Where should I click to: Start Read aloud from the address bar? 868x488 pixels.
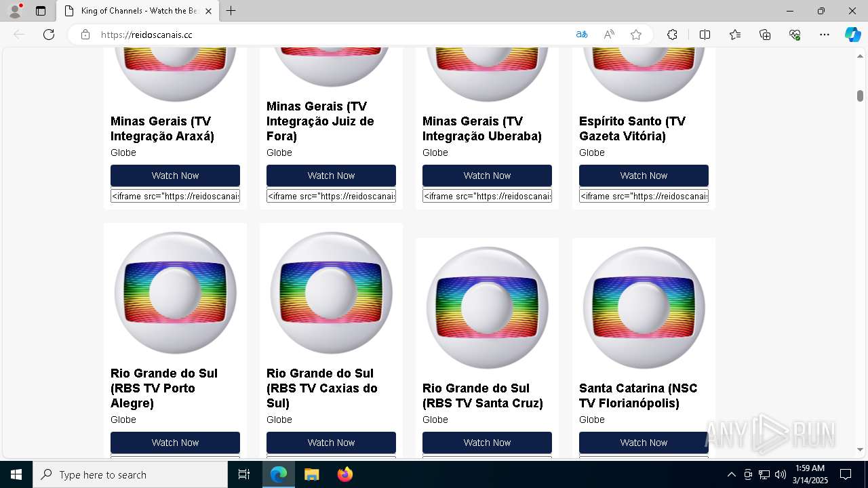(609, 35)
